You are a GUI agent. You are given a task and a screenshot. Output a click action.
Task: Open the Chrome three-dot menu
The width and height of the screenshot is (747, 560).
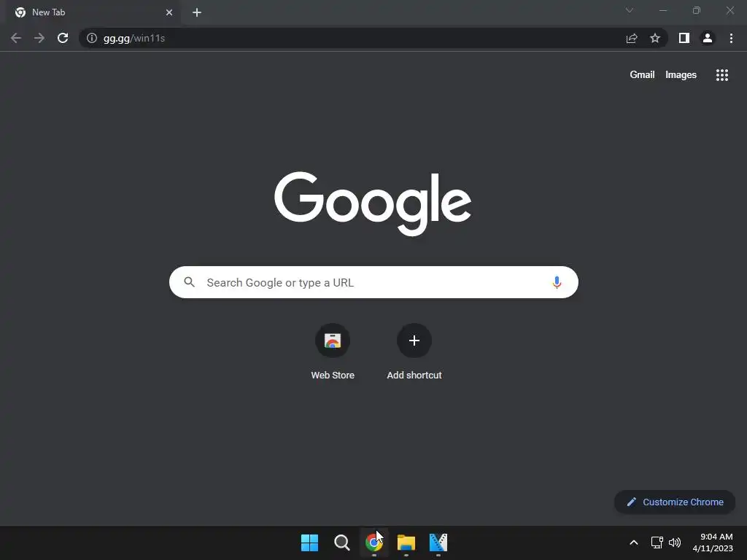click(x=731, y=38)
